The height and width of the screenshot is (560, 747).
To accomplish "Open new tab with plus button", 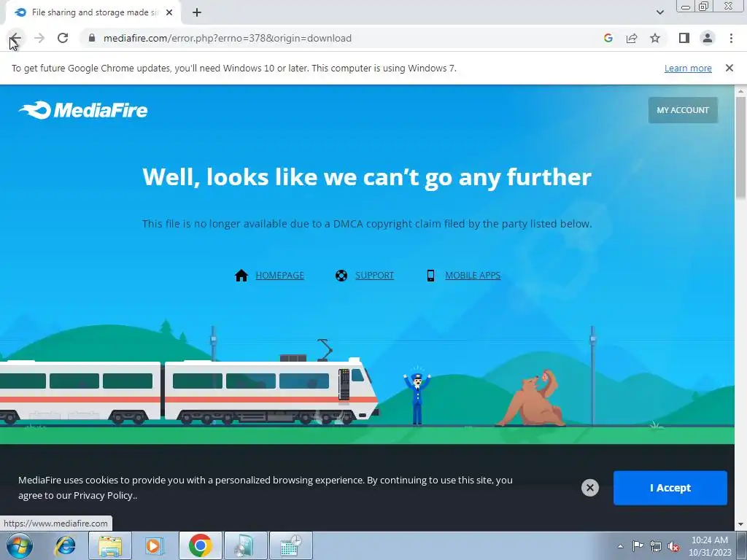I will coord(197,13).
